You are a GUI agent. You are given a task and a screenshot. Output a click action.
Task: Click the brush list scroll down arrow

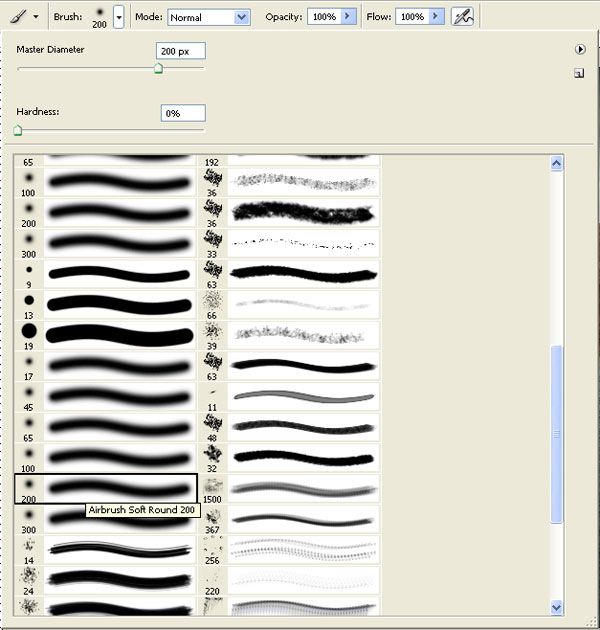click(x=557, y=606)
